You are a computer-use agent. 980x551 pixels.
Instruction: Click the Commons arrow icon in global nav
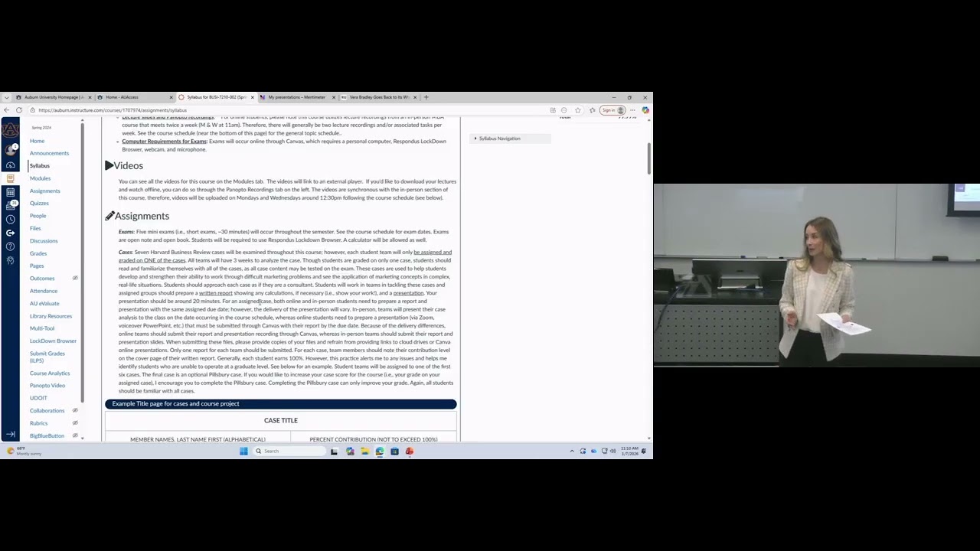(x=10, y=233)
